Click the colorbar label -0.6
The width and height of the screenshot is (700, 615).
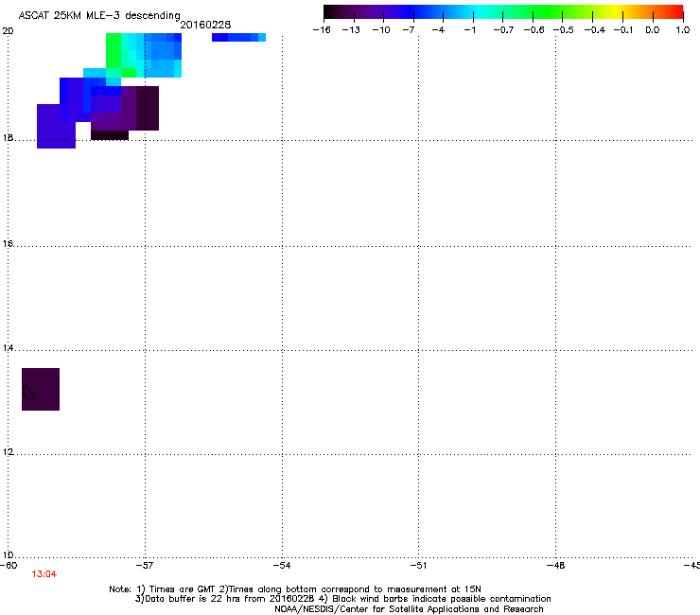[534, 30]
